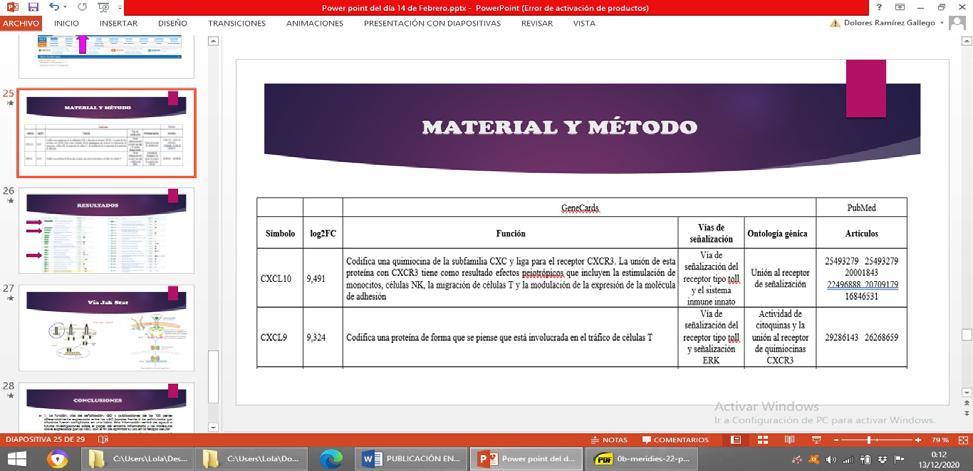Image resolution: width=973 pixels, height=471 pixels.
Task: Click thumbnail pane scroll down arrow
Action: pyautogui.click(x=213, y=427)
